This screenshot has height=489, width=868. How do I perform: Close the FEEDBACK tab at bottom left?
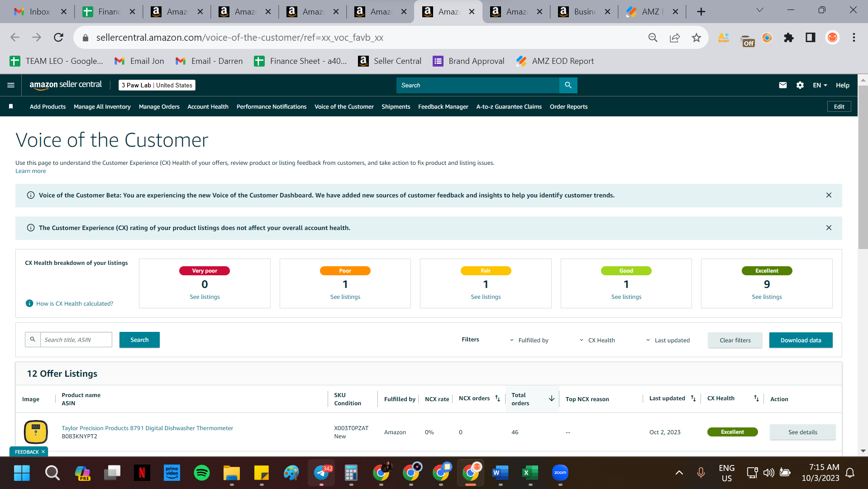point(43,452)
